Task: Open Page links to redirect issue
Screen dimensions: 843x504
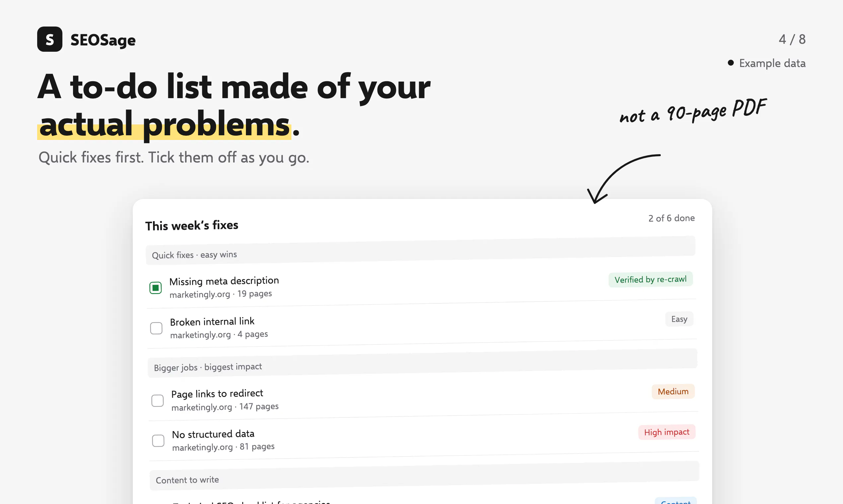Action: coord(217,394)
